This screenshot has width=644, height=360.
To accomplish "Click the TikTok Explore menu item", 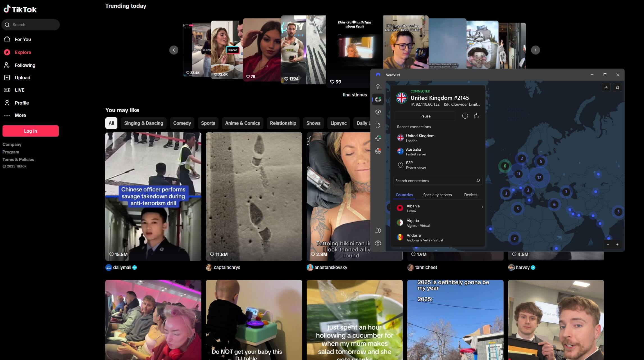I will (23, 52).
